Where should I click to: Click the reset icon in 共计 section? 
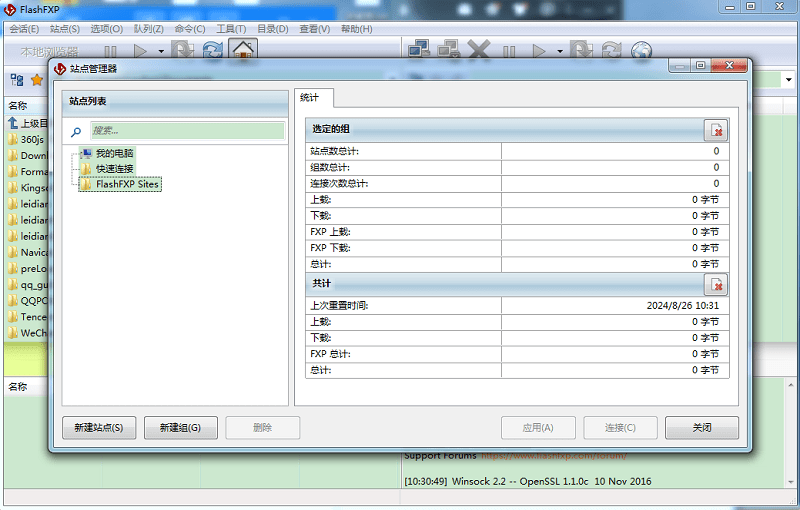(716, 285)
